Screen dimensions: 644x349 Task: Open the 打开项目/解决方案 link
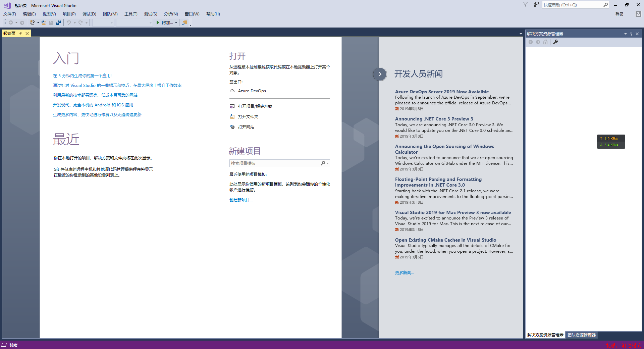(255, 106)
